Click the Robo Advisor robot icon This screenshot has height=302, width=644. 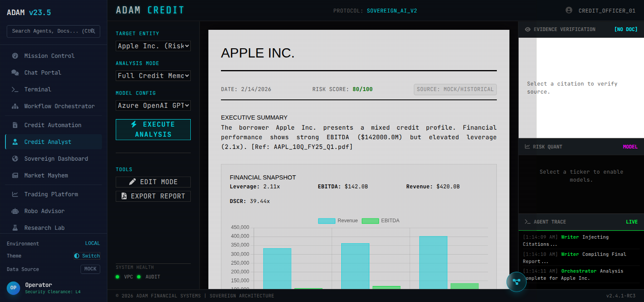click(x=15, y=211)
